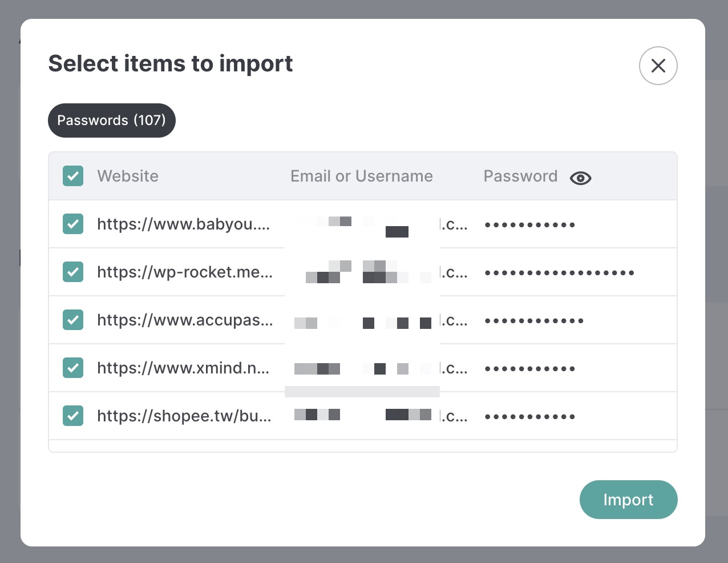The height and width of the screenshot is (563, 728).
Task: Select the Passwords (107) tab
Action: tap(112, 120)
